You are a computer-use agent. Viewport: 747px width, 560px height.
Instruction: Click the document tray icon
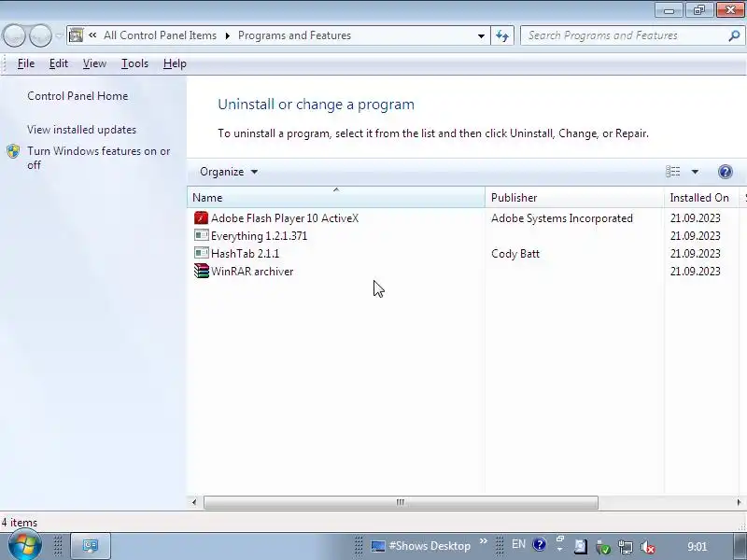[581, 546]
